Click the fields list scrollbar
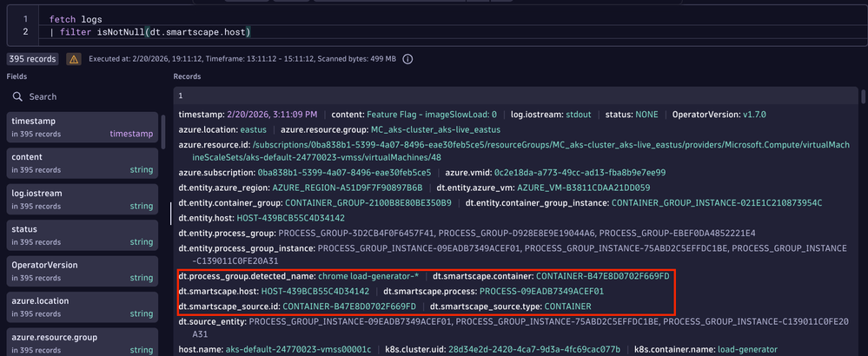 point(162,131)
